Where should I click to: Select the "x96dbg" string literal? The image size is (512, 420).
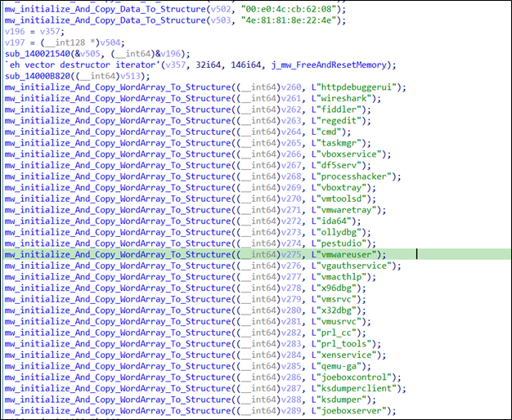pos(336,288)
